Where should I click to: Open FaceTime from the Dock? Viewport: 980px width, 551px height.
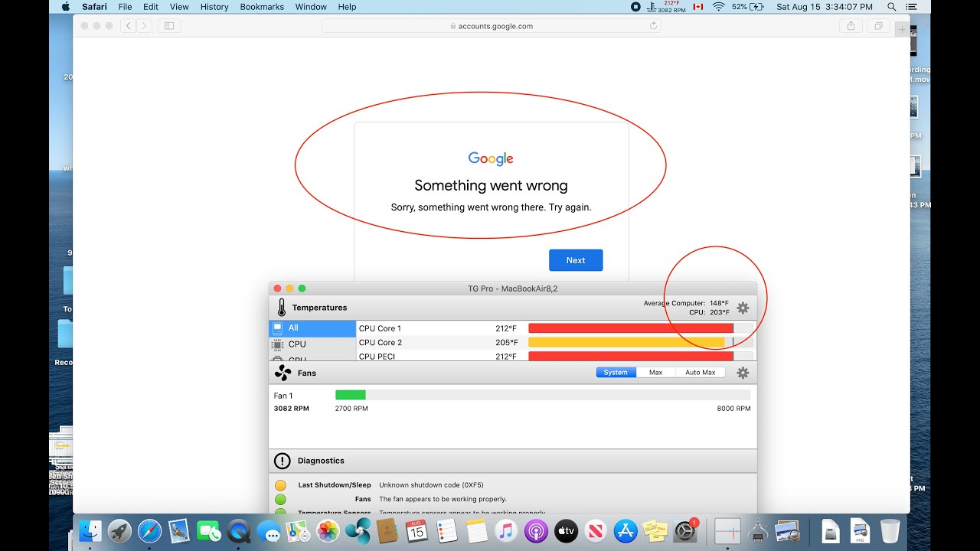209,530
